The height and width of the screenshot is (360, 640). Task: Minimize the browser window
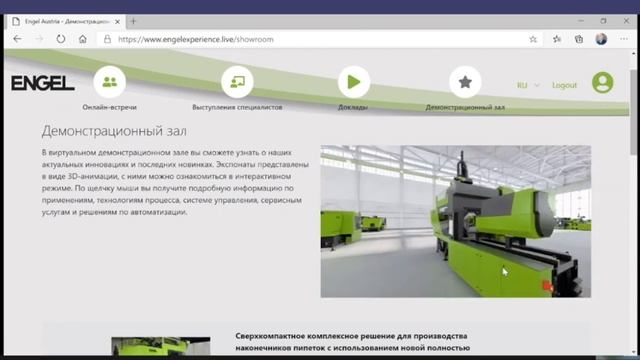click(581, 21)
